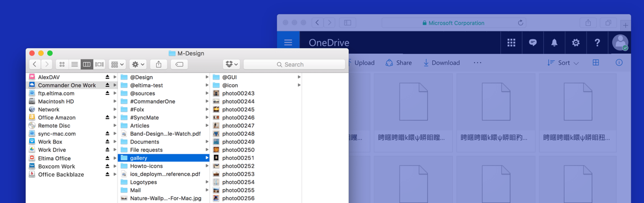The height and width of the screenshot is (203, 644).
Task: Open OneDrive chat feedback icon
Action: pyautogui.click(x=533, y=42)
